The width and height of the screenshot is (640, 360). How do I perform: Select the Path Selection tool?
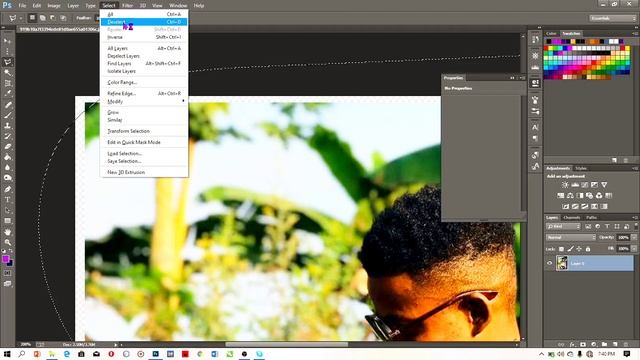[7, 210]
